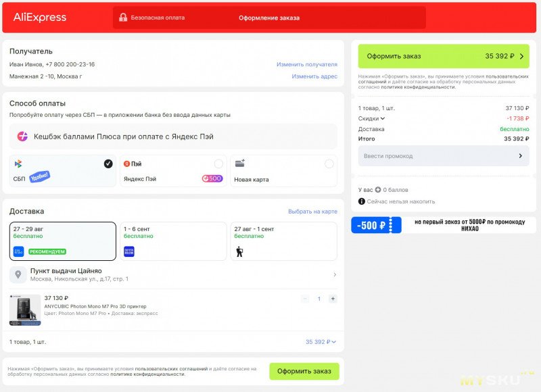The height and width of the screenshot is (392, 541).
Task: Click the 37 130 ₽ price above the product title
Action: (56, 298)
